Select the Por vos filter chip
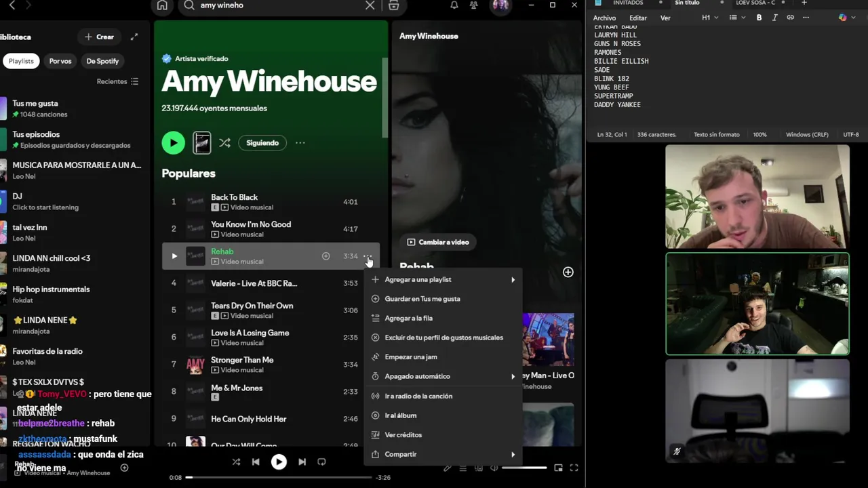The height and width of the screenshot is (488, 868). [60, 61]
